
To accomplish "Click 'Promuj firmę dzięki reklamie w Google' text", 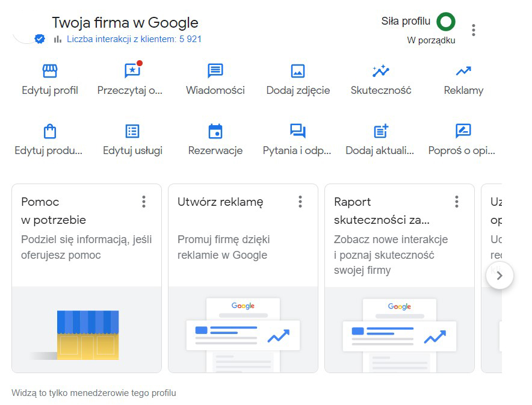I will tap(224, 247).
